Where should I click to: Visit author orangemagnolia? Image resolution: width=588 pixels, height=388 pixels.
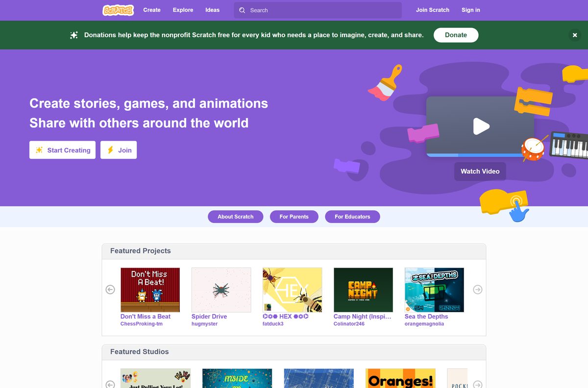point(424,324)
